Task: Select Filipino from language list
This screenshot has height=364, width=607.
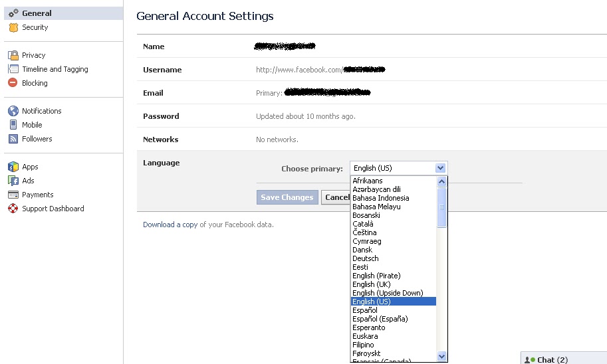Action: coord(394,345)
